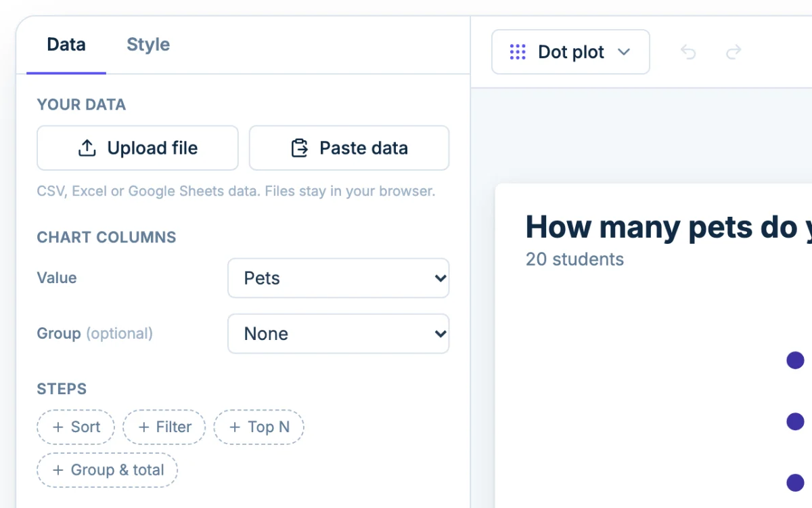Click the "20 students" subtitle

[x=574, y=259]
